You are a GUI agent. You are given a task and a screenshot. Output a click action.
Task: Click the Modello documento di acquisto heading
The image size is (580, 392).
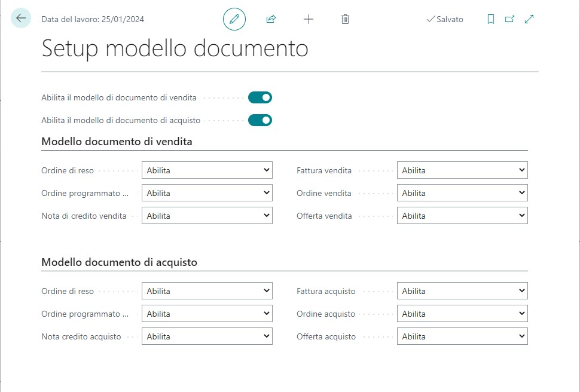(119, 262)
